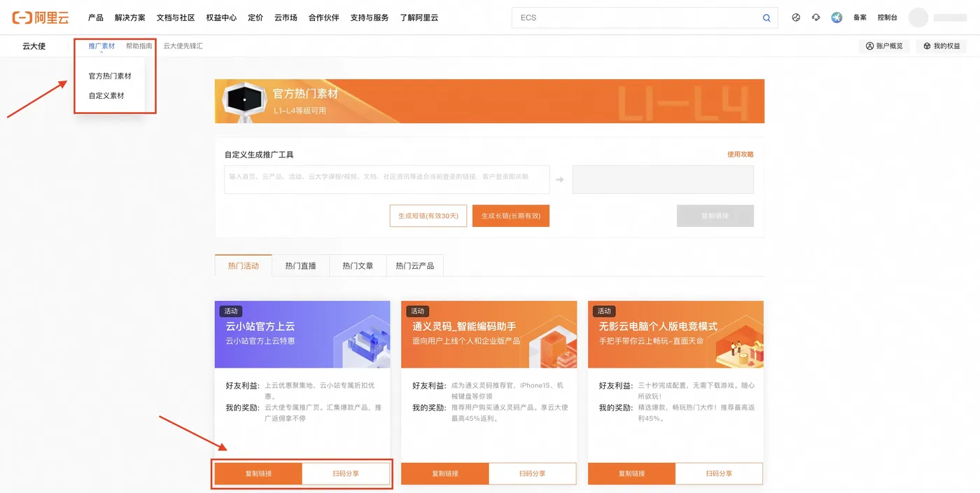
Task: Go to 云大使先锋汇
Action: click(183, 46)
